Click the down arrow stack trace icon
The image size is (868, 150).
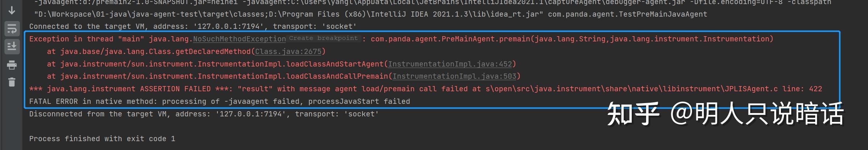click(12, 10)
